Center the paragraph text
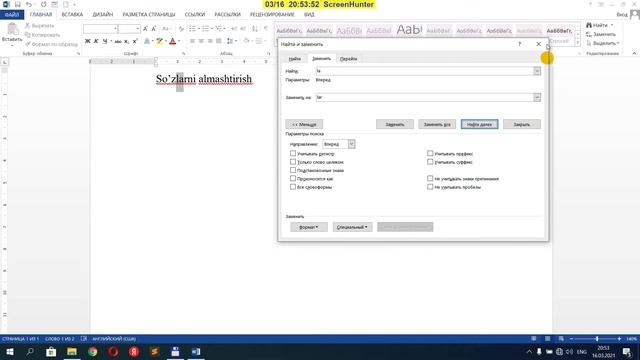640x360 pixels. [201, 41]
